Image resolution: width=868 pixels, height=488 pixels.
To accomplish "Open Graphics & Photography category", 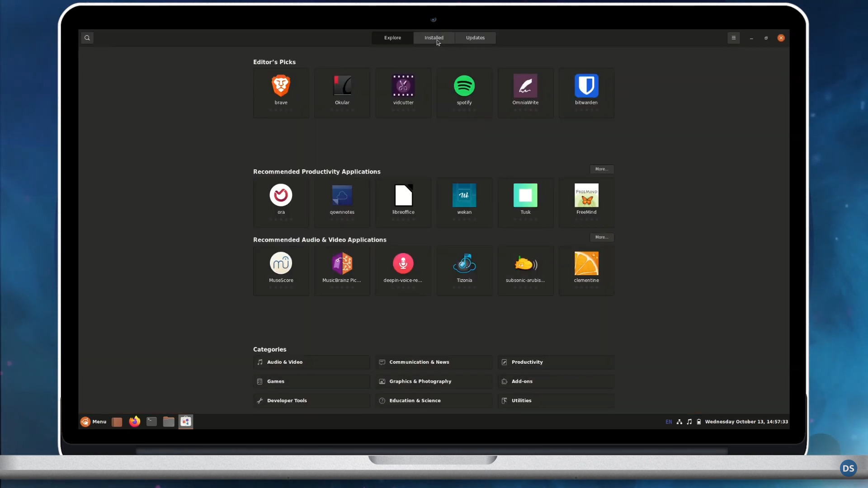I will [x=433, y=381].
